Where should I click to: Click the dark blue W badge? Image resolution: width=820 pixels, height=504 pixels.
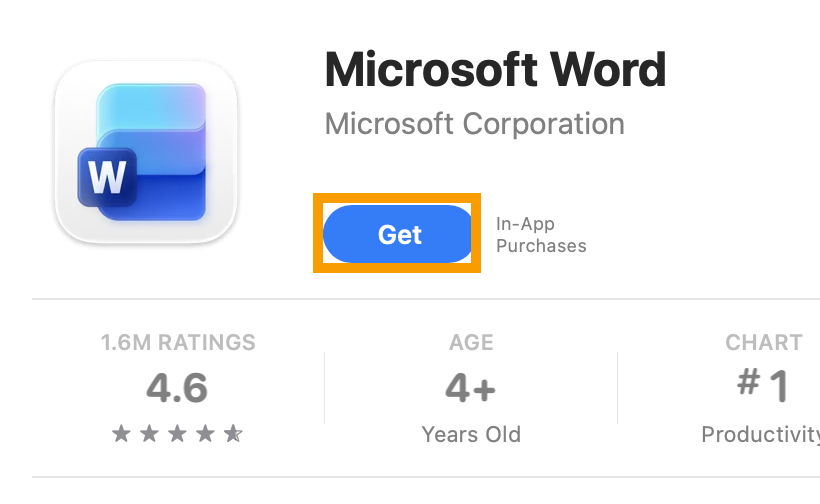coord(107,179)
